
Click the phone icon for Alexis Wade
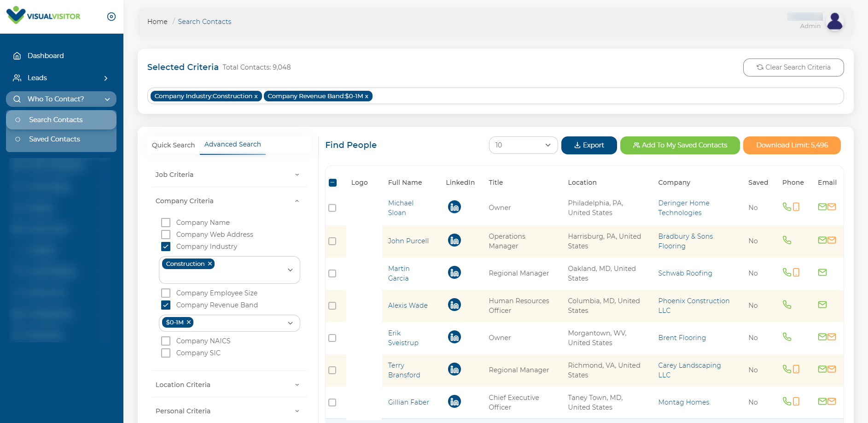pos(787,305)
